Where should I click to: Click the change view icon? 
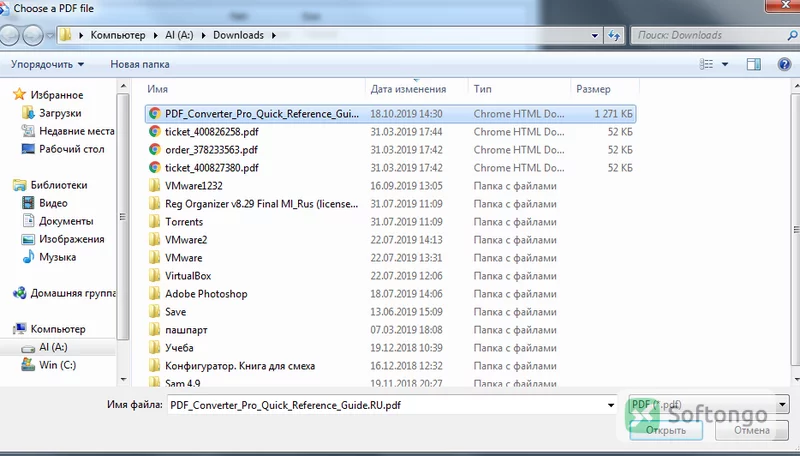[706, 64]
